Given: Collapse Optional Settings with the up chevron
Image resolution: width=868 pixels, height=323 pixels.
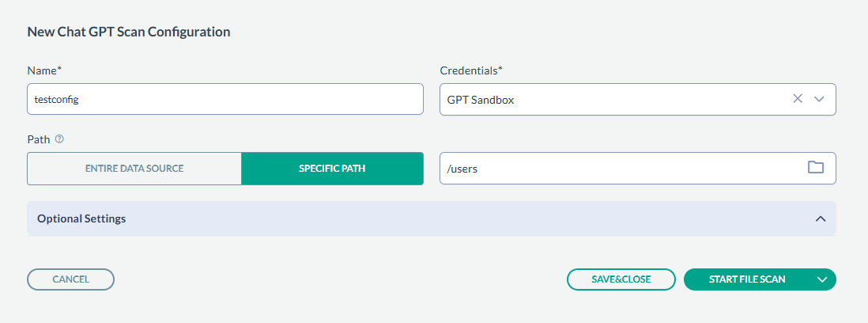Looking at the screenshot, I should click(821, 218).
